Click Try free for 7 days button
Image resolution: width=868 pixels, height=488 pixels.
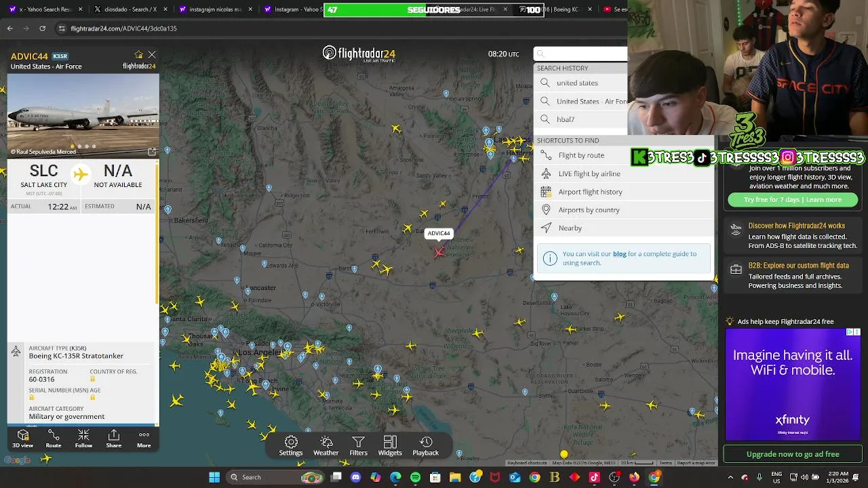tap(793, 199)
